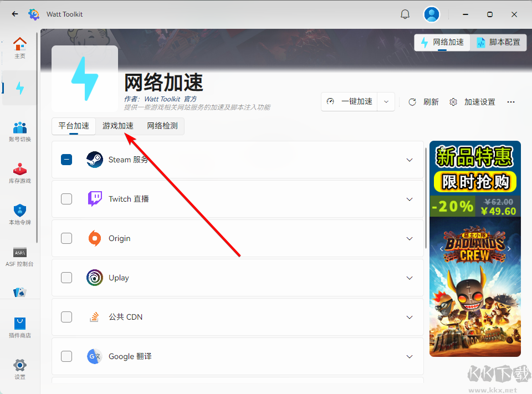Expand the Origin row
Screen dimensions: 532x394
[410, 239]
